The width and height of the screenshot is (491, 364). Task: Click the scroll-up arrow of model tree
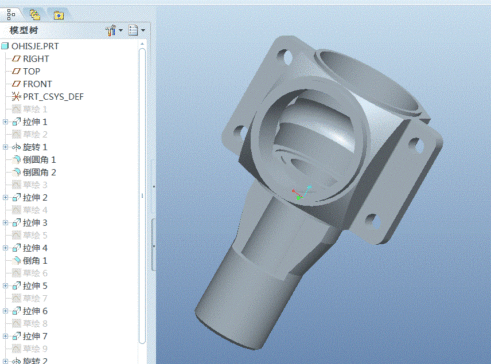pos(142,44)
